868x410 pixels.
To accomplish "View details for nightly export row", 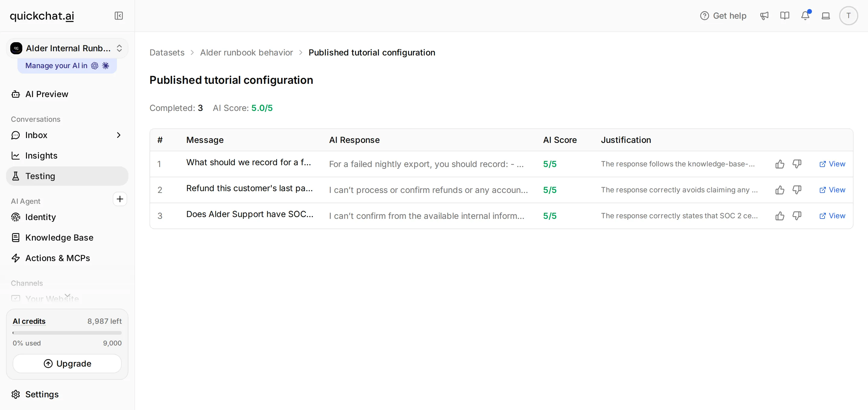I will click(832, 164).
